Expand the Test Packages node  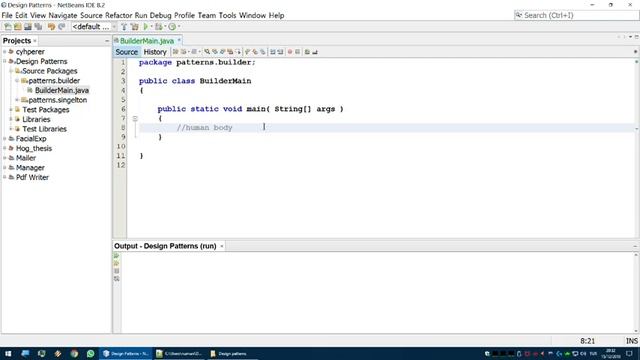coord(11,110)
